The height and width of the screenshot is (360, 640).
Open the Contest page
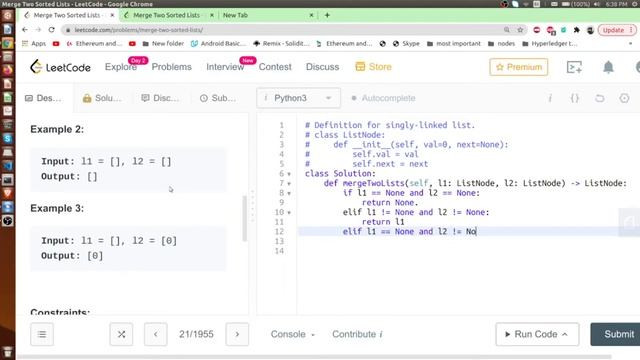[275, 67]
